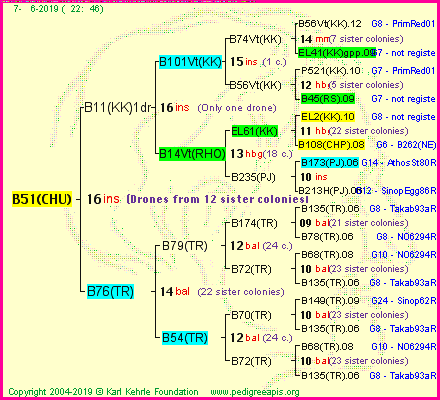The width and height of the screenshot is (440, 400).
Task: Select the B14Vt(RHO) green node
Action: tap(192, 154)
